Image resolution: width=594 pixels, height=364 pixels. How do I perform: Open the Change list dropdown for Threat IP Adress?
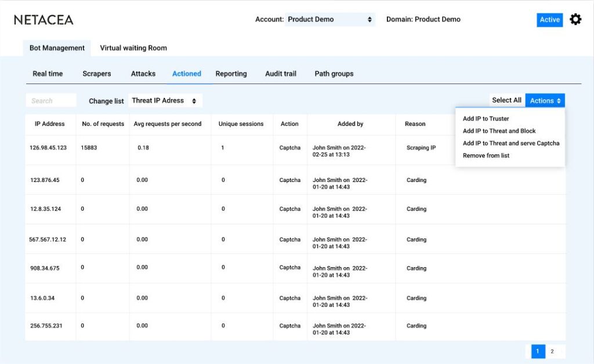(165, 100)
